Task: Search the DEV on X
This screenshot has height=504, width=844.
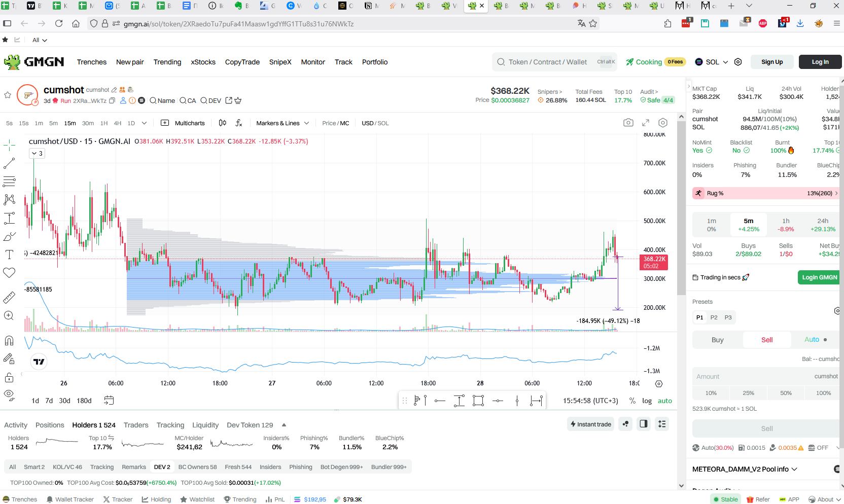Action: (x=211, y=100)
